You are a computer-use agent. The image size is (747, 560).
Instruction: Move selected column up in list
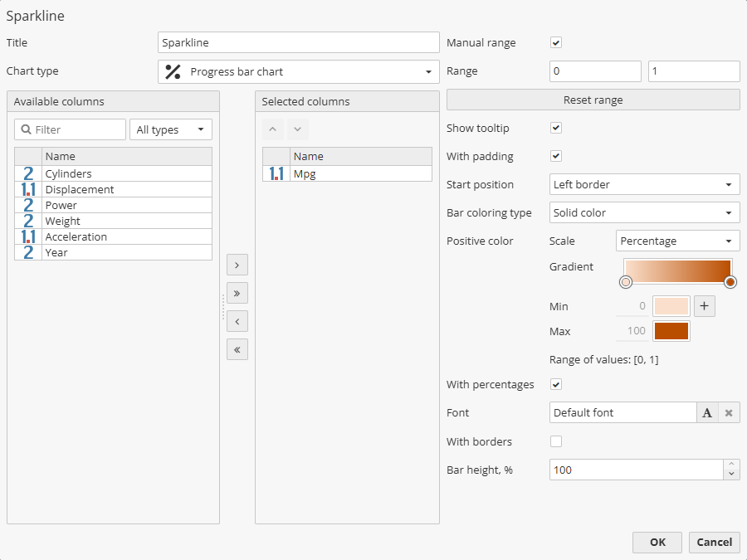[274, 129]
